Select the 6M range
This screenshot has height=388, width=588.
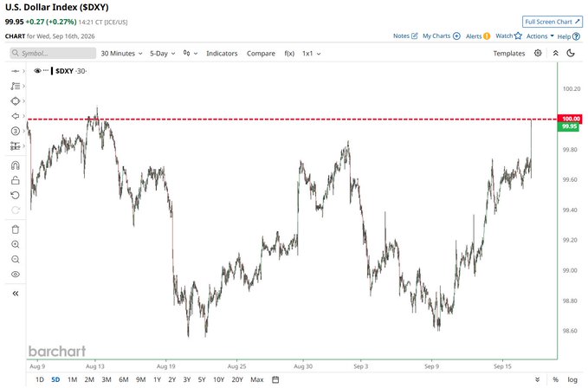[x=124, y=379]
